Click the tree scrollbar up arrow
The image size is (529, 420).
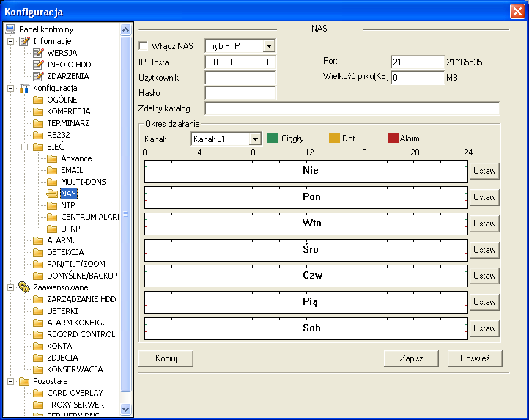(x=125, y=30)
